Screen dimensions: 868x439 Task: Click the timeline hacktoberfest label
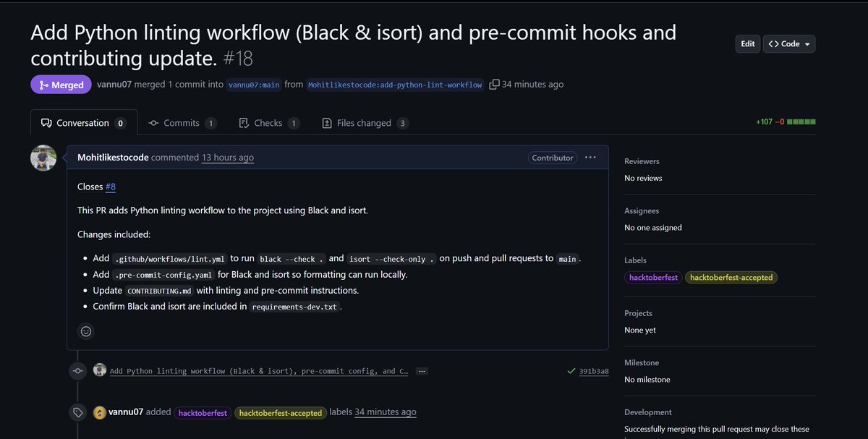tap(203, 413)
